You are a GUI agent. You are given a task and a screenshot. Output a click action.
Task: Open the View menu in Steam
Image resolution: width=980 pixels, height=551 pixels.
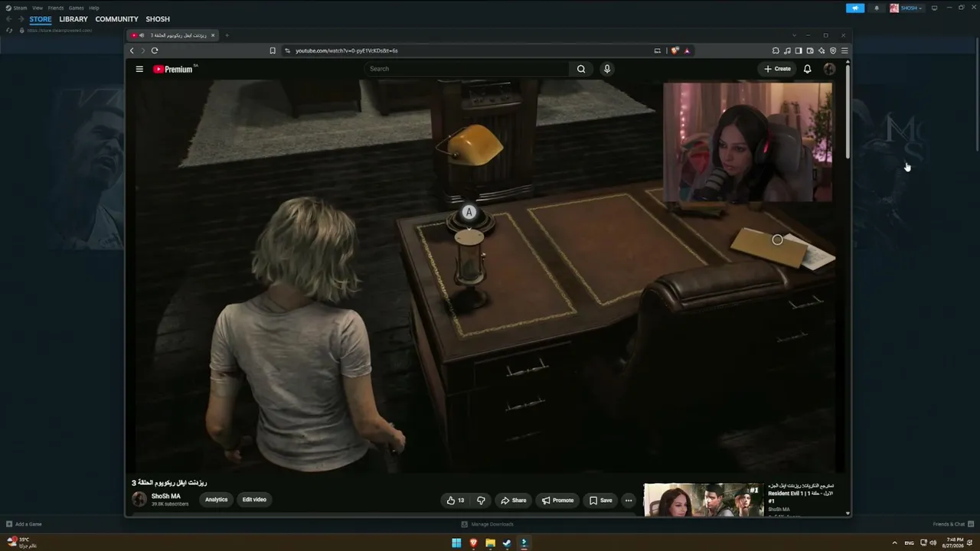click(38, 8)
